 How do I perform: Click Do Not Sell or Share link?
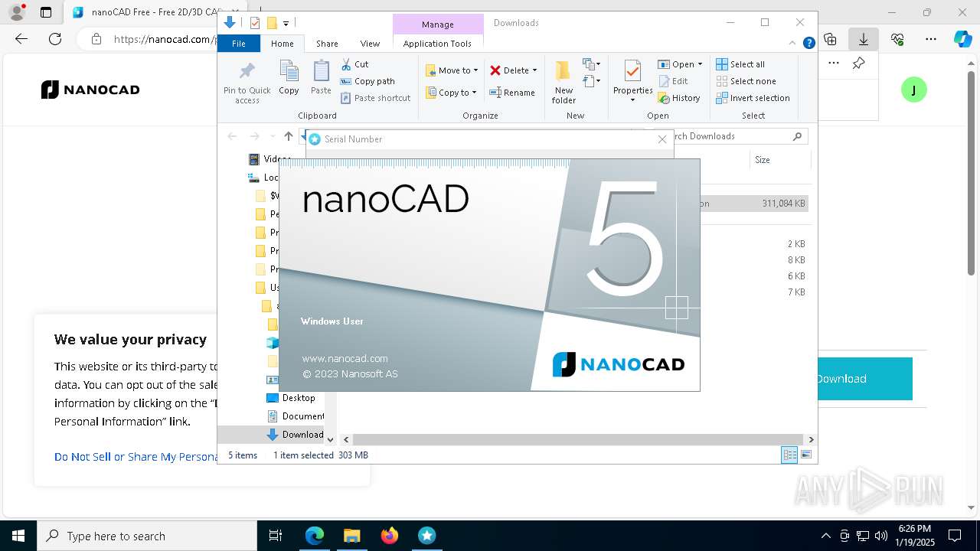tap(136, 457)
